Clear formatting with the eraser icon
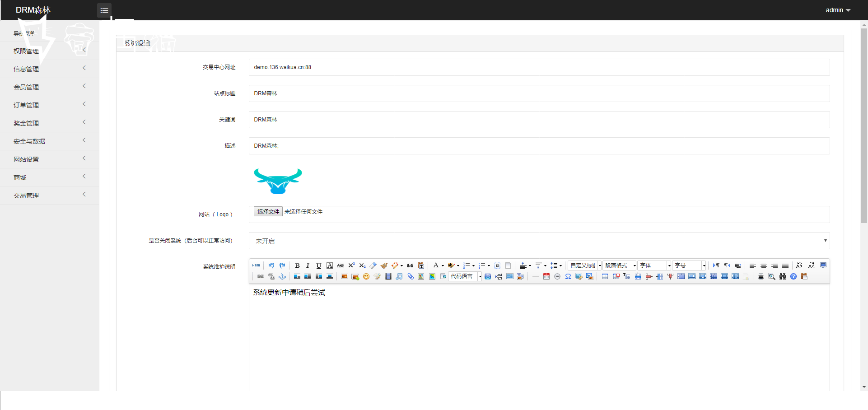This screenshot has height=410, width=868. click(x=373, y=266)
